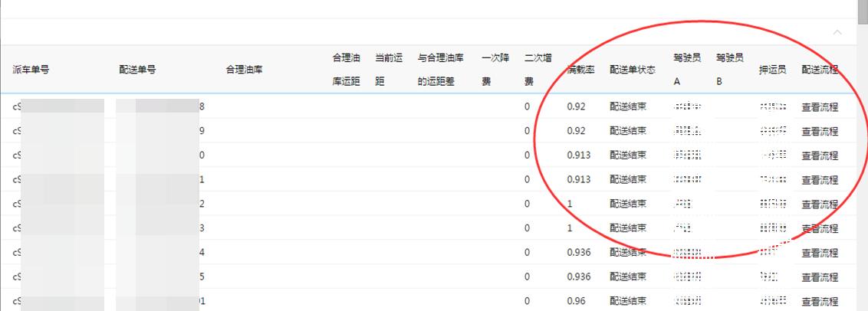Click 配送结束 status of the order ending in 0
The width and height of the screenshot is (868, 311).
tap(628, 155)
